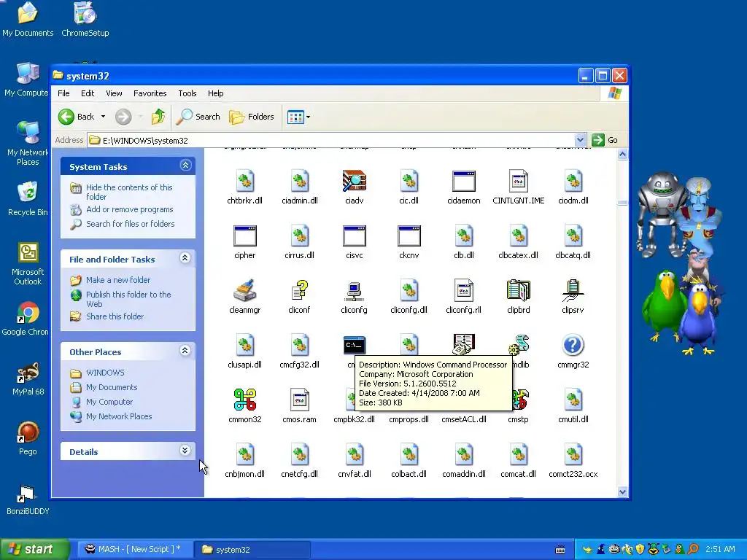Open the Back history dropdown arrow
747x560 pixels.
[x=103, y=117]
